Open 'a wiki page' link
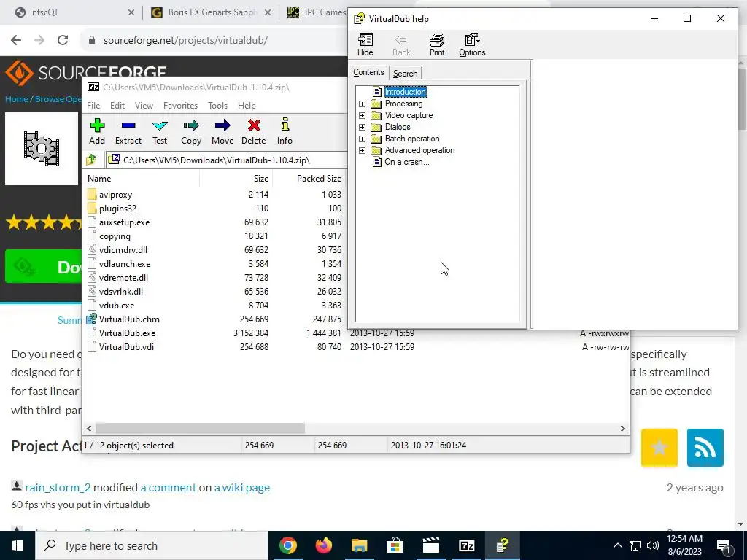Screen dimensions: 747x560 point(242,487)
